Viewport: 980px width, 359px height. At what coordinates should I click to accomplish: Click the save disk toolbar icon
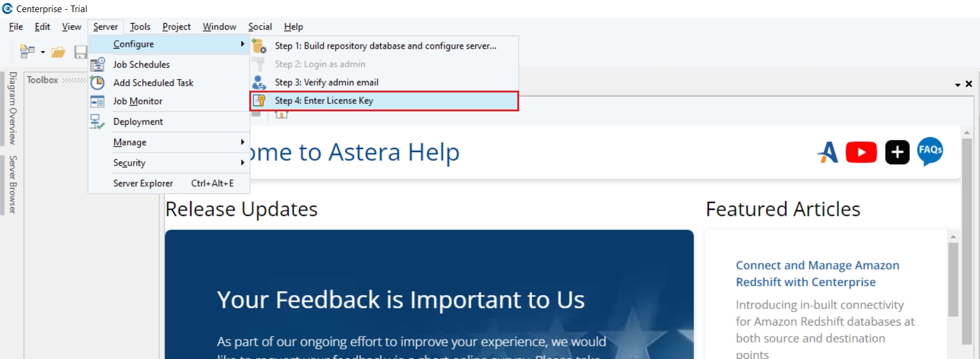click(81, 52)
